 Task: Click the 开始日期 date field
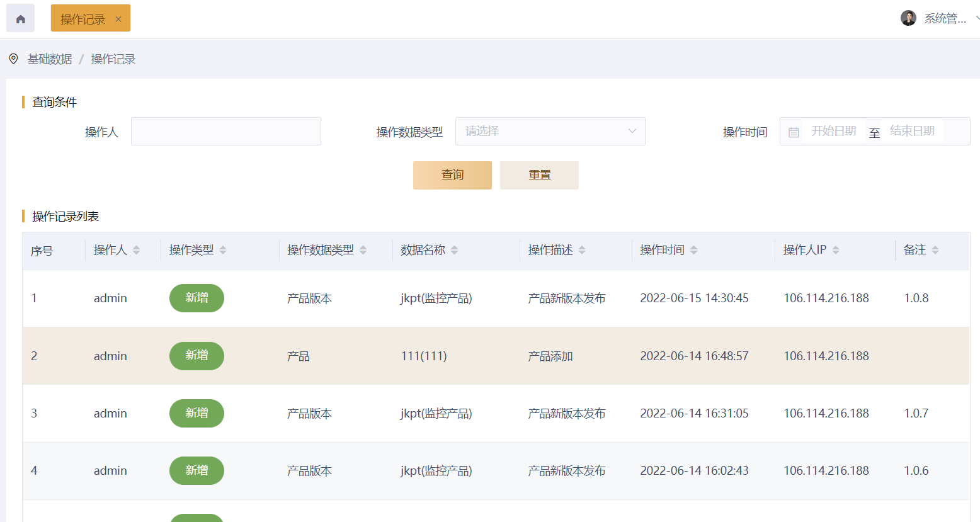click(x=833, y=131)
